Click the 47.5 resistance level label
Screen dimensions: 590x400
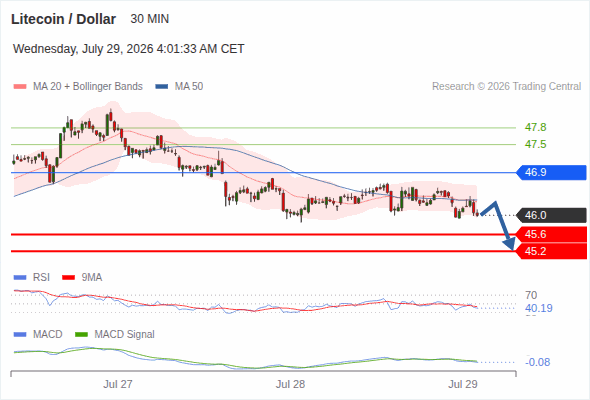click(535, 144)
